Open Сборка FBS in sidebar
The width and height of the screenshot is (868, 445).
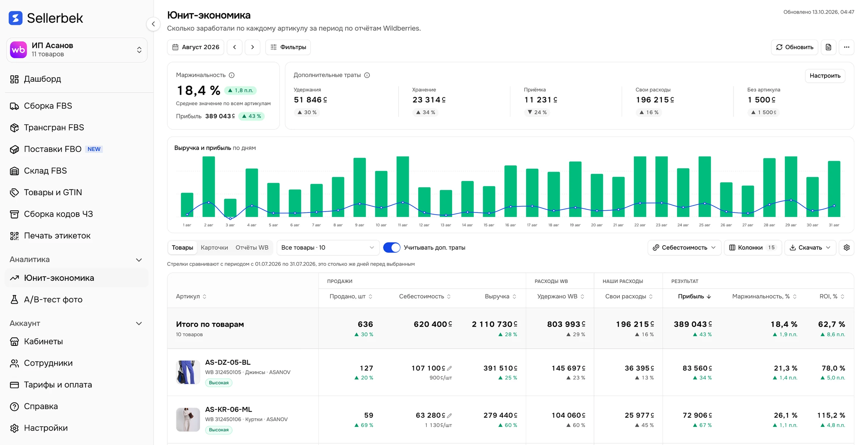coord(77,106)
